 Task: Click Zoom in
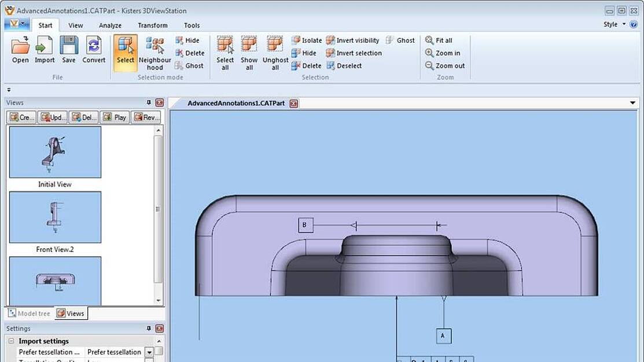pos(443,53)
